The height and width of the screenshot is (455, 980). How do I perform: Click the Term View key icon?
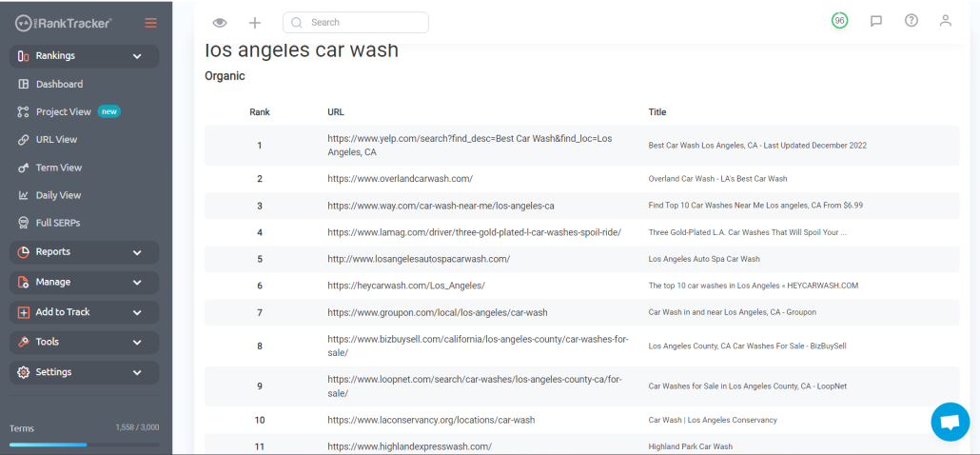click(23, 168)
